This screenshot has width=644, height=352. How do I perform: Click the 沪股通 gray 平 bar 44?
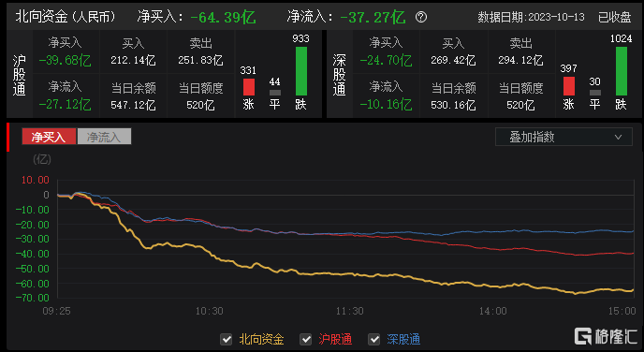point(275,93)
